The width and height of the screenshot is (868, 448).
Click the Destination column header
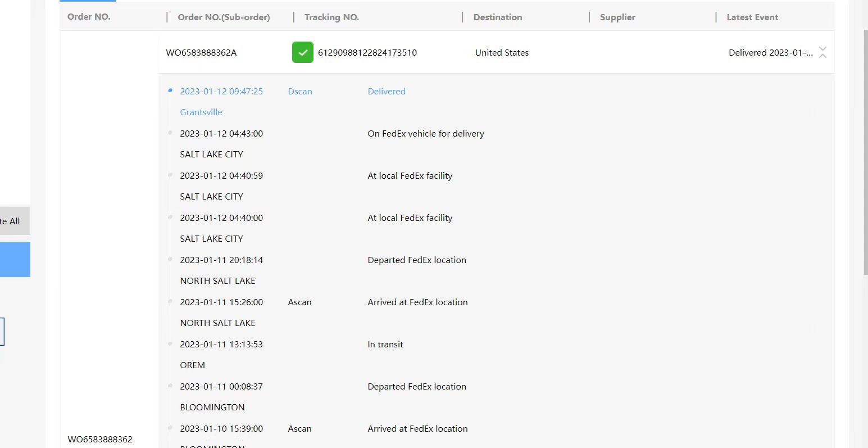497,17
